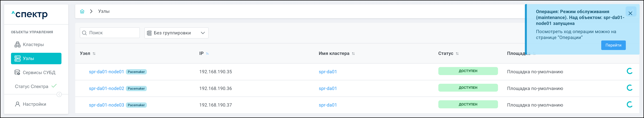
Task: Open Настройки in the sidebar
Action: pyautogui.click(x=34, y=104)
